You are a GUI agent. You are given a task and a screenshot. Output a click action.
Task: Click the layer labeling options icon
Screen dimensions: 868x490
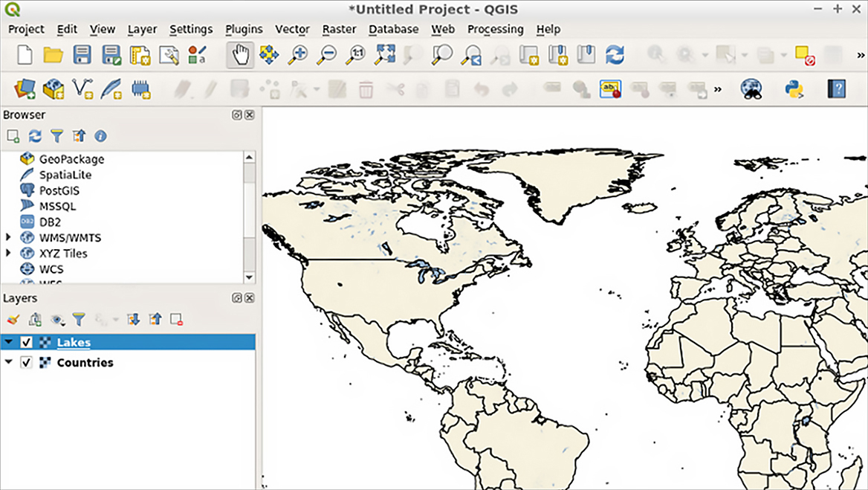[x=610, y=88]
